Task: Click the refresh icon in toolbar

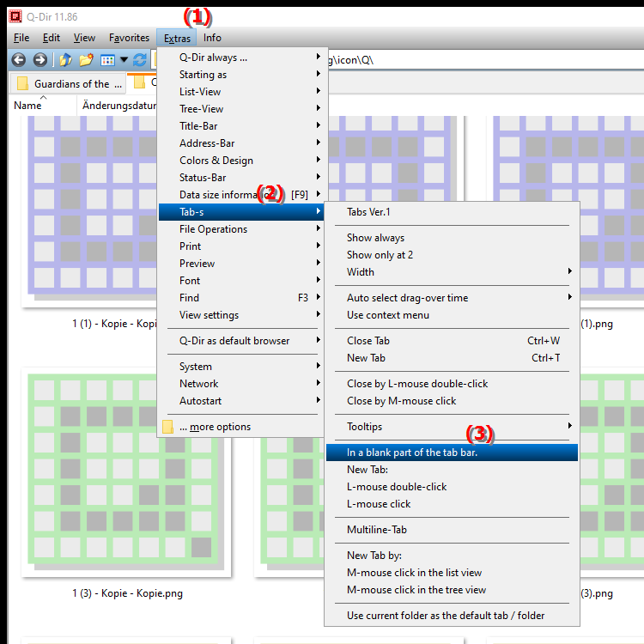Action: (140, 60)
